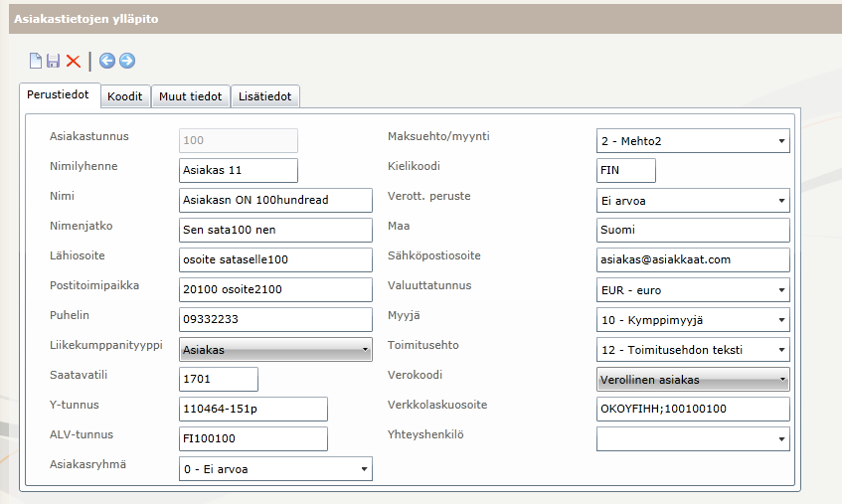Open the Liikekumppanityyppi Asiakas dropdown
This screenshot has height=504, width=842.
(275, 349)
